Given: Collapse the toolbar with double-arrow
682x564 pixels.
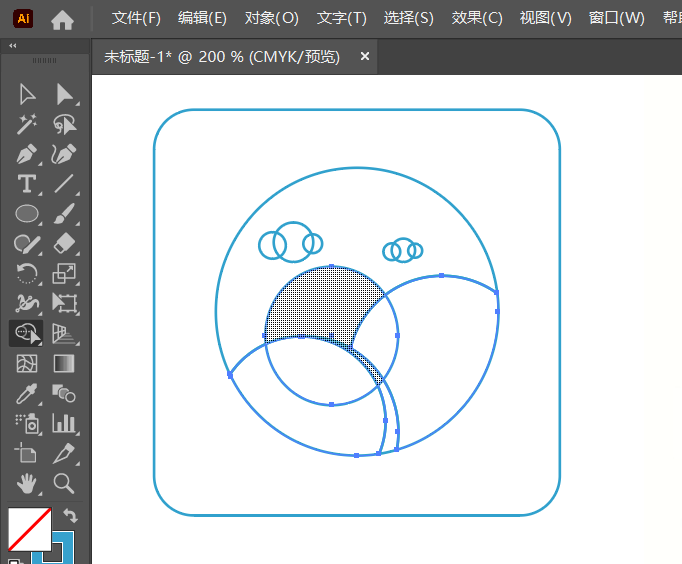Looking at the screenshot, I should coord(13,45).
